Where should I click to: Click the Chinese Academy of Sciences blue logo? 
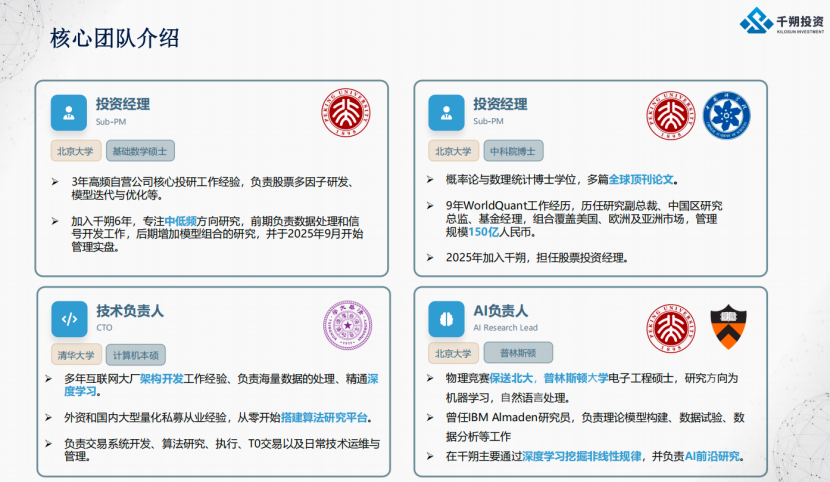coord(727,115)
